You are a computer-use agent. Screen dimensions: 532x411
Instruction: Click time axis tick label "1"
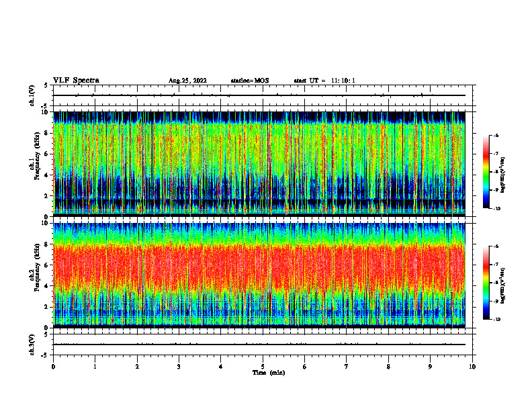coord(95,367)
